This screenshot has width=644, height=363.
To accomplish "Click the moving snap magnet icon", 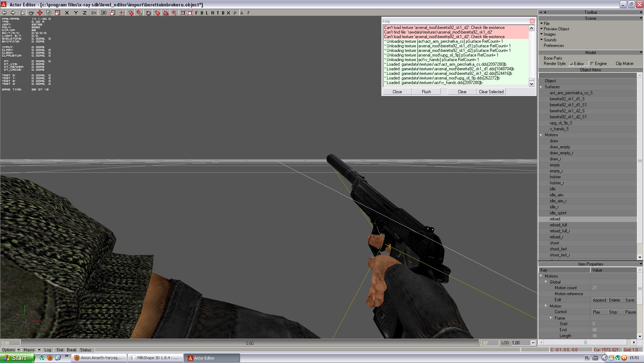I will (174, 13).
